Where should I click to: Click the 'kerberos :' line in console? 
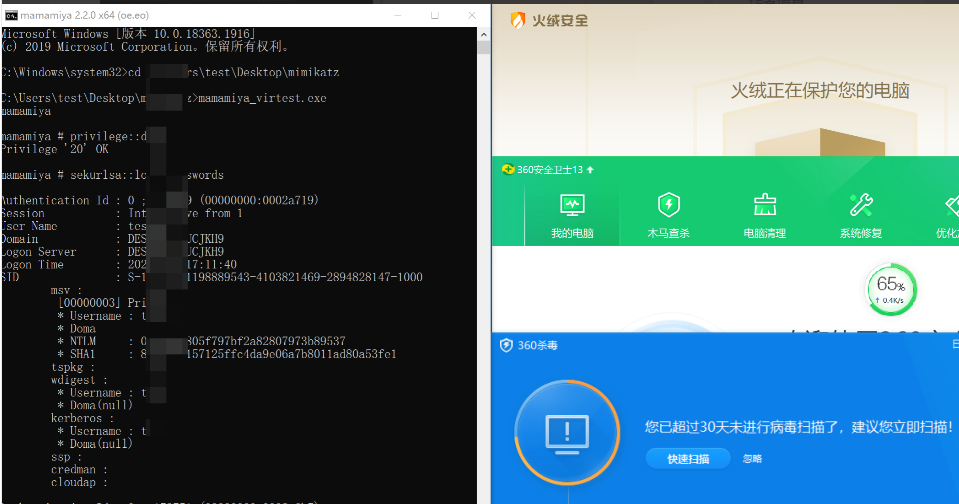point(83,418)
